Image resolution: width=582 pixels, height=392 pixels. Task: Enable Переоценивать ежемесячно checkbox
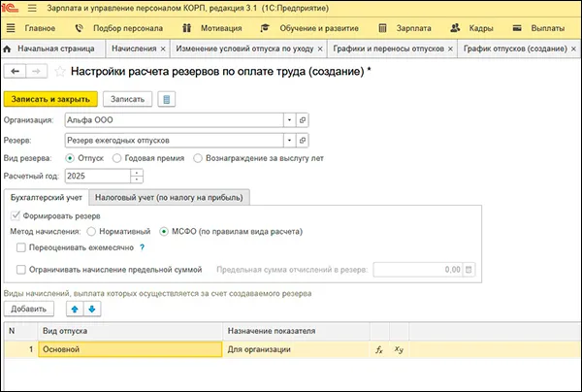click(21, 249)
